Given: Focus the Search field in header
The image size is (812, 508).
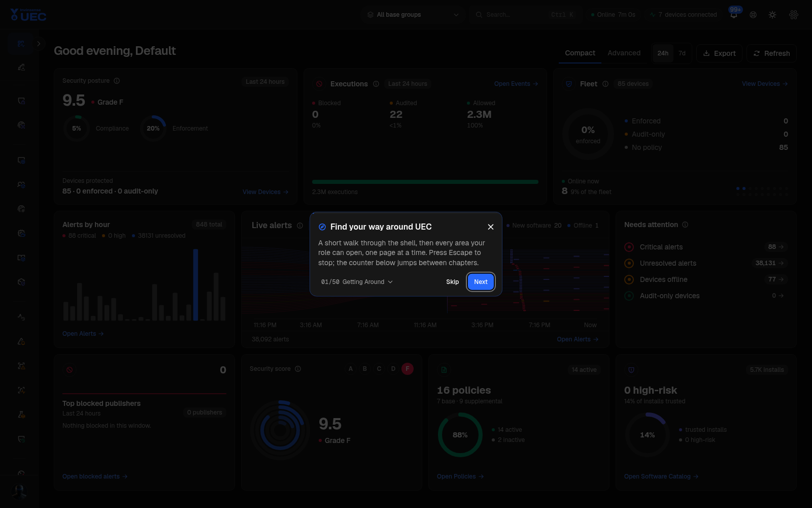Looking at the screenshot, I should (525, 15).
